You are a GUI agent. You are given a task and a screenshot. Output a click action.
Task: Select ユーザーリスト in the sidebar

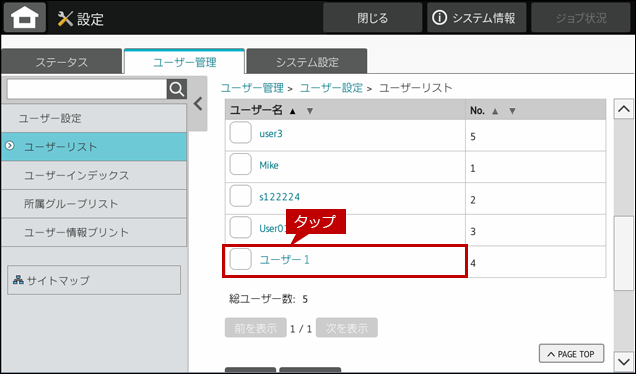94,146
